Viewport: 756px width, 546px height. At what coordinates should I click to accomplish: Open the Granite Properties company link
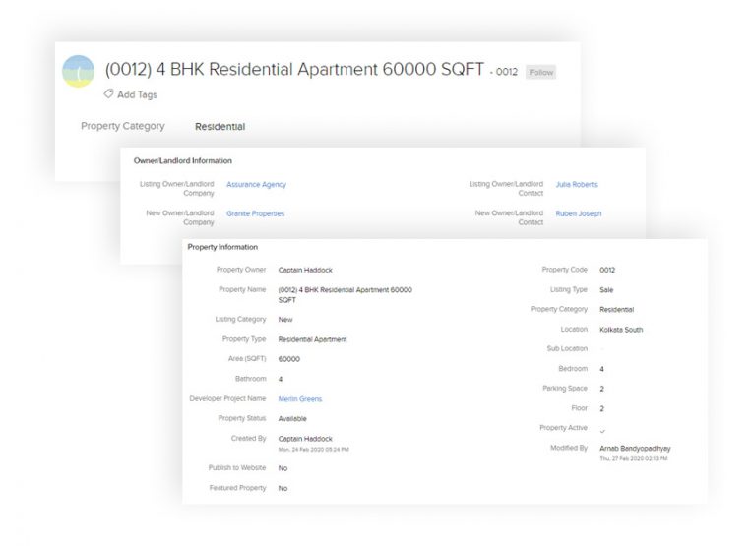pos(255,213)
